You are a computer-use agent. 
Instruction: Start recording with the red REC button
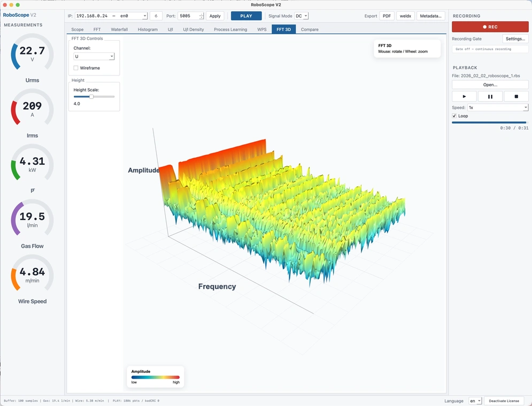pyautogui.click(x=490, y=27)
